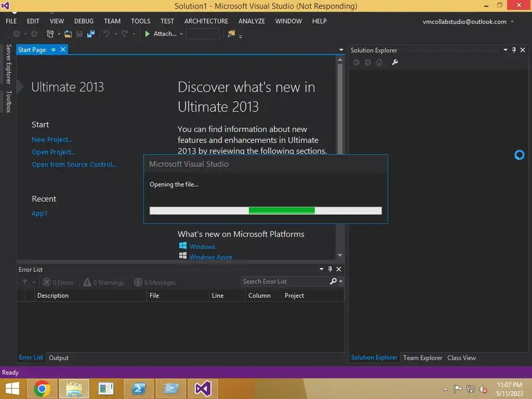Click the Start Page scroll down arrow
Screen dimensions: 532x399
click(x=340, y=255)
